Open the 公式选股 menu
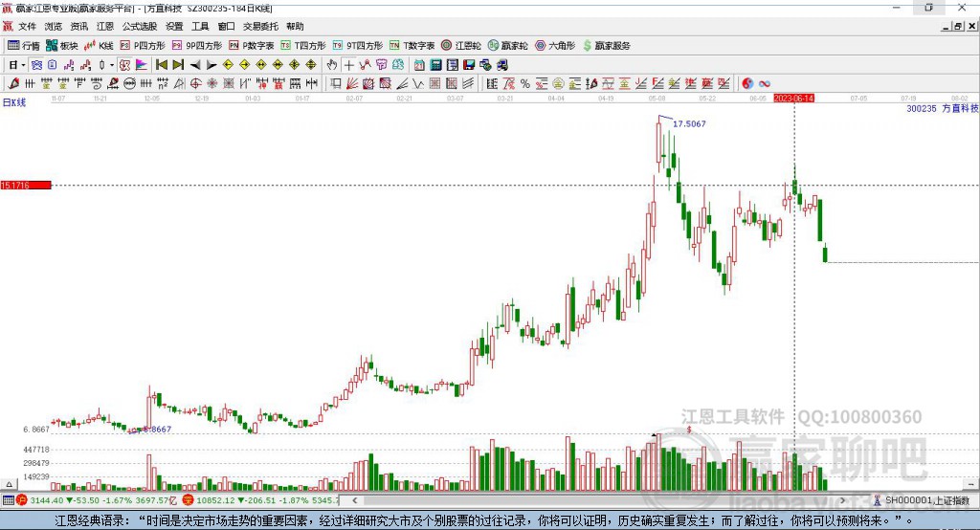980x530 pixels. 140,26
